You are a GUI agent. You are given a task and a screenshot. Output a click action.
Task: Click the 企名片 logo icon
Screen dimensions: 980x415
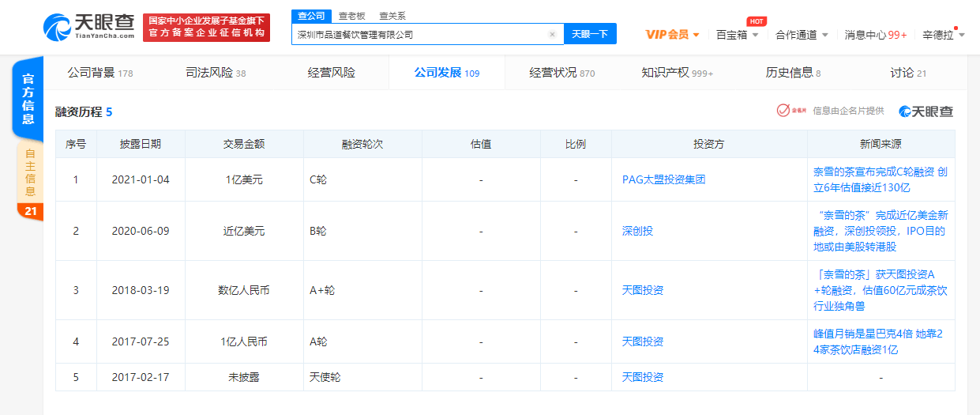click(790, 111)
